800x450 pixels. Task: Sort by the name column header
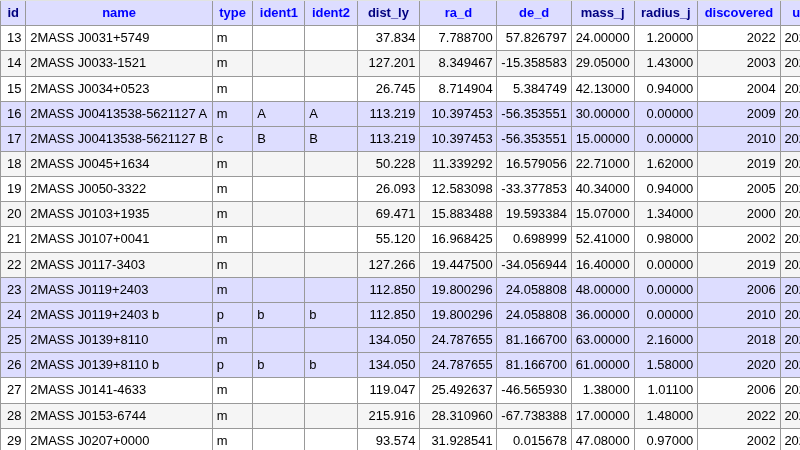click(119, 13)
